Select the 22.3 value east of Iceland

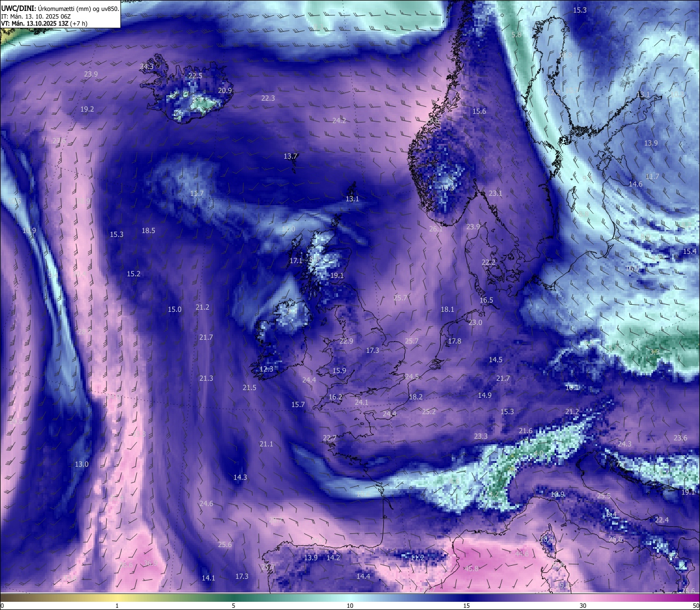point(268,98)
